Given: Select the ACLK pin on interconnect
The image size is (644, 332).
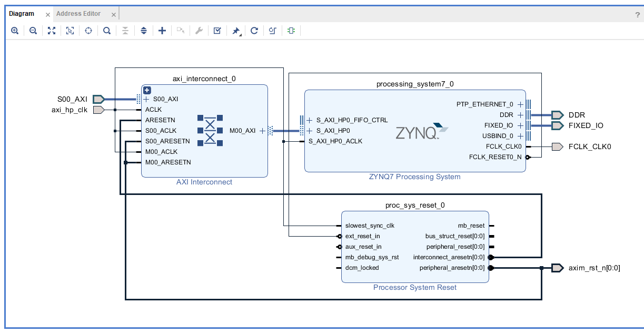Looking at the screenshot, I should [x=154, y=110].
